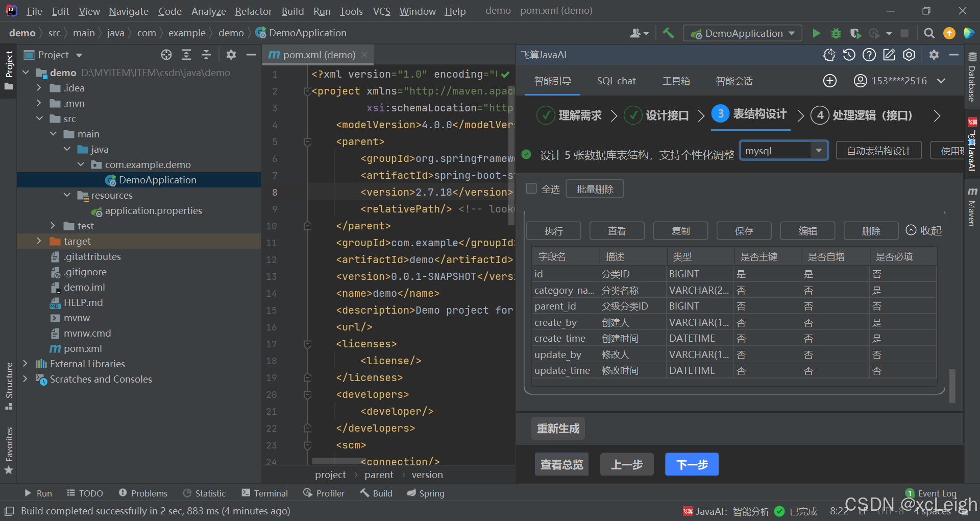Hide the Project tool window
Image resolution: width=980 pixels, height=521 pixels.
pos(251,55)
